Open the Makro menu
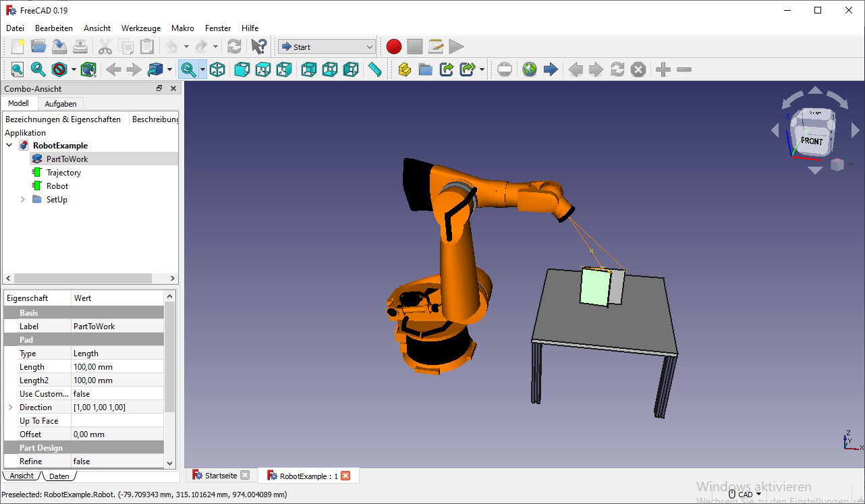 click(x=183, y=28)
